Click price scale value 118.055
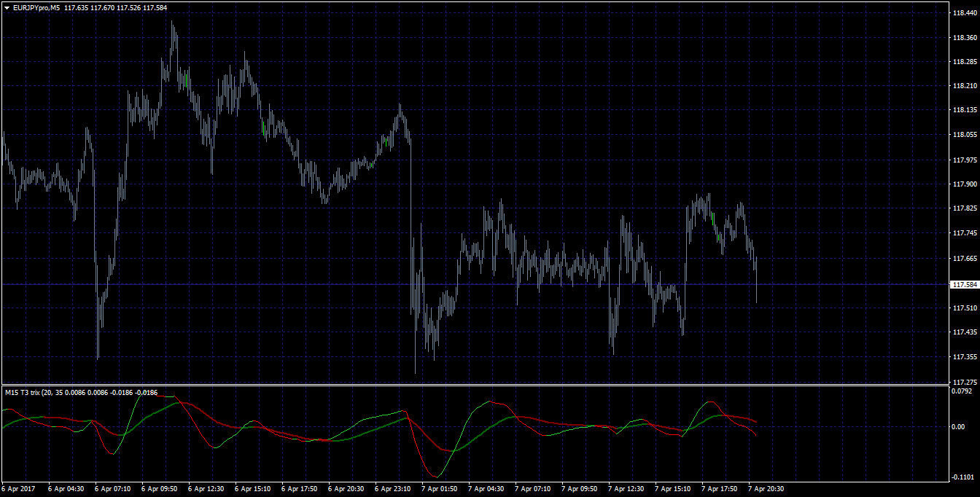 tap(964, 135)
